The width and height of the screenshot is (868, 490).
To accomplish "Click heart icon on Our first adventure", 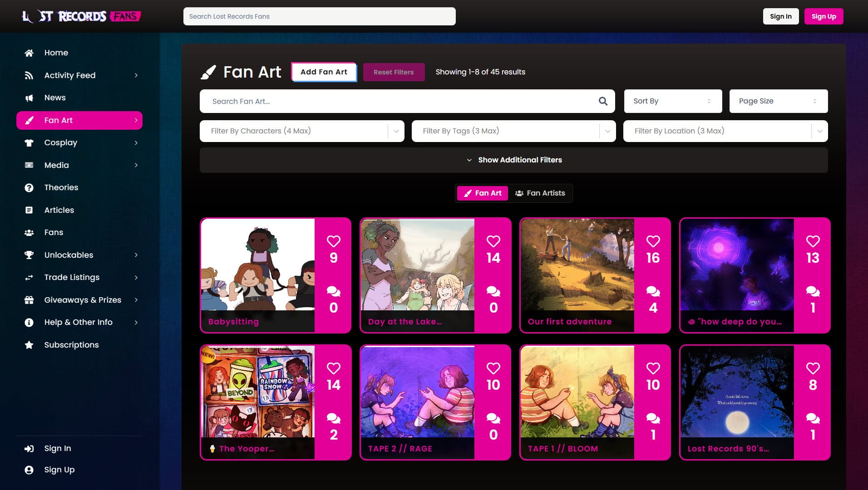I will tap(653, 241).
